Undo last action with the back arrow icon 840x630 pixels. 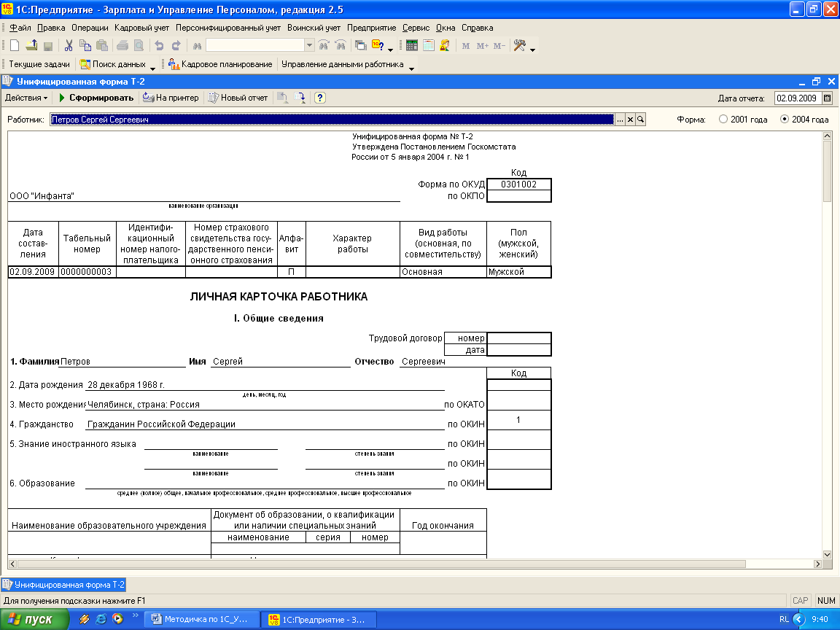159,45
